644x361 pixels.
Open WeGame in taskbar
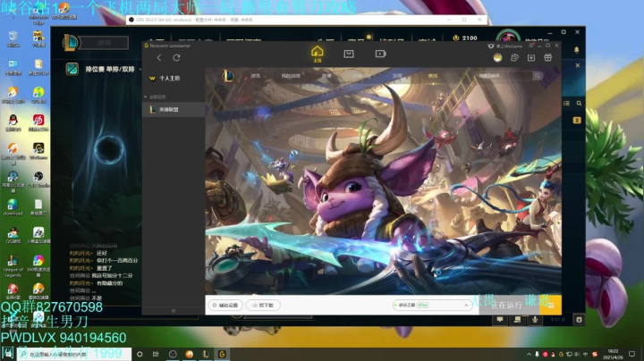222,354
